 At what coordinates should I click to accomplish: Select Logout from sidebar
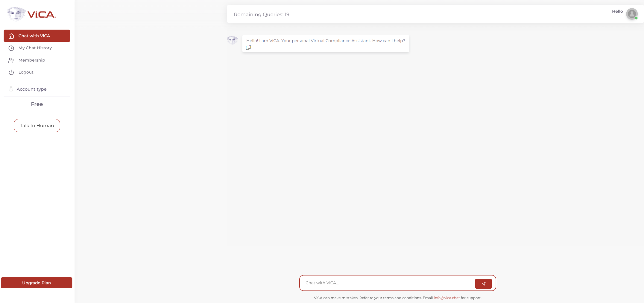click(26, 72)
